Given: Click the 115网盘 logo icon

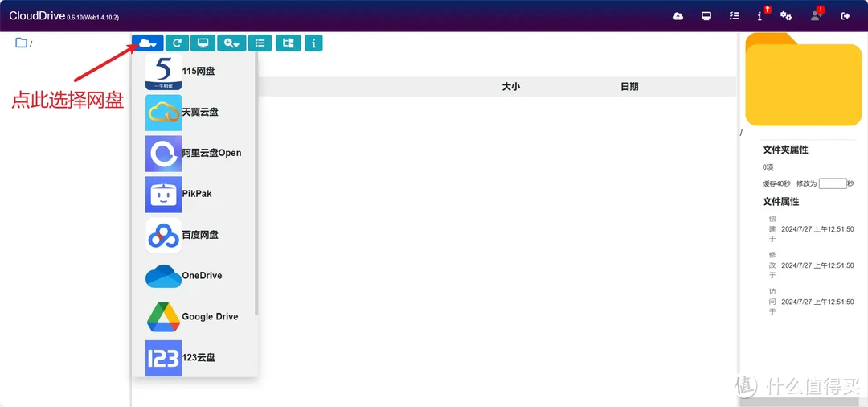Looking at the screenshot, I should tap(163, 72).
